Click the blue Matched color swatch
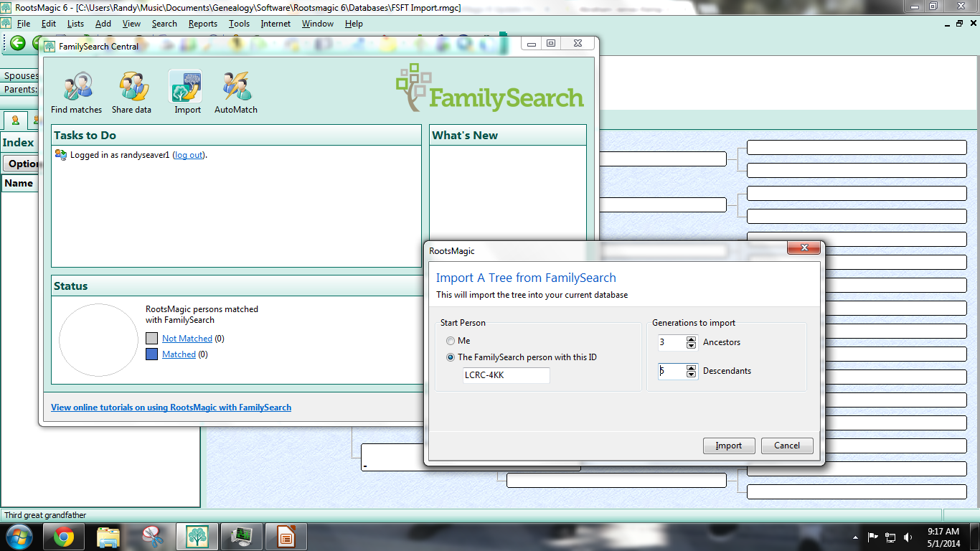980x551 pixels. pyautogui.click(x=151, y=354)
